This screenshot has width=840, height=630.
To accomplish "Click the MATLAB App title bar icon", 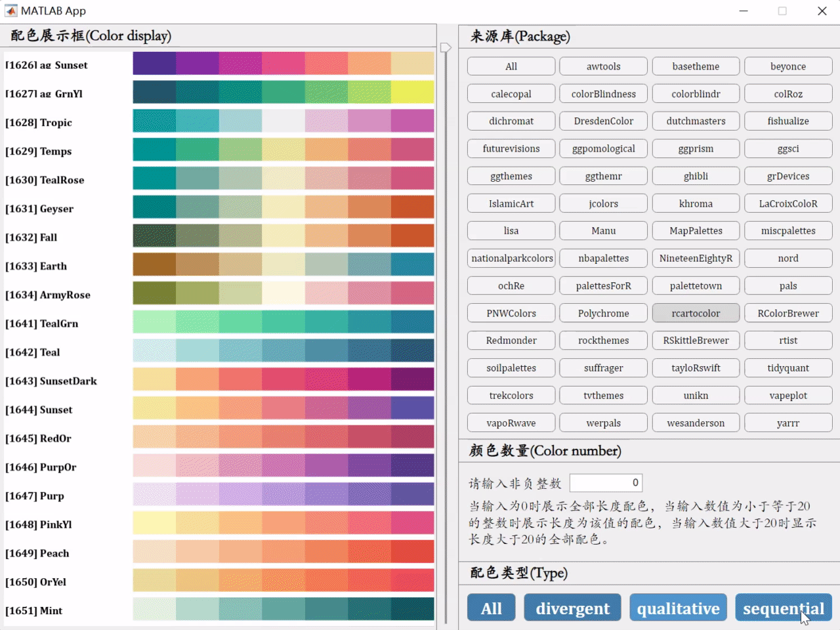I will pos(10,10).
